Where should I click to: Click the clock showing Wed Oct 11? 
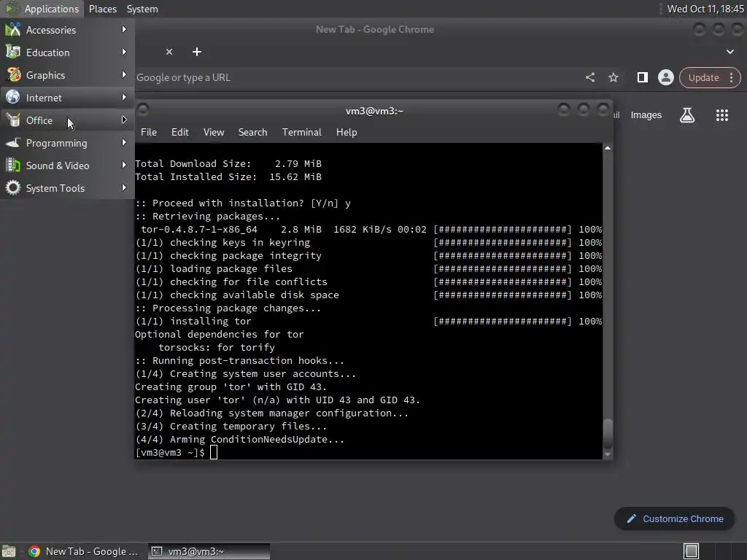click(x=705, y=9)
